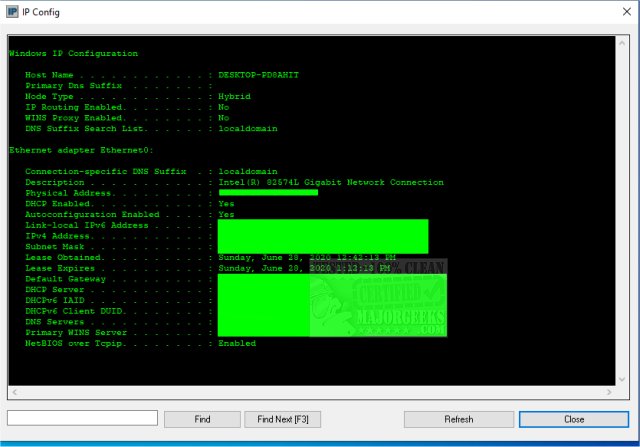The width and height of the screenshot is (640, 447).
Task: Click the 'DNS Suffix Search List' line
Action: pos(151,129)
